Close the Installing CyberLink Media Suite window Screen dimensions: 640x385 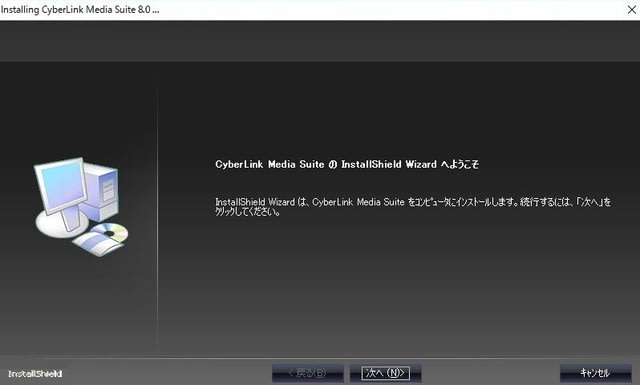631,10
